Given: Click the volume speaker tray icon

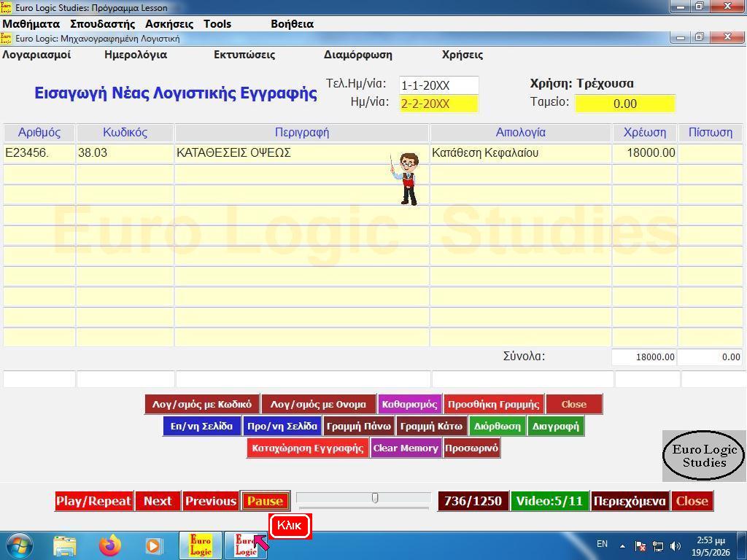Looking at the screenshot, I should (x=675, y=546).
